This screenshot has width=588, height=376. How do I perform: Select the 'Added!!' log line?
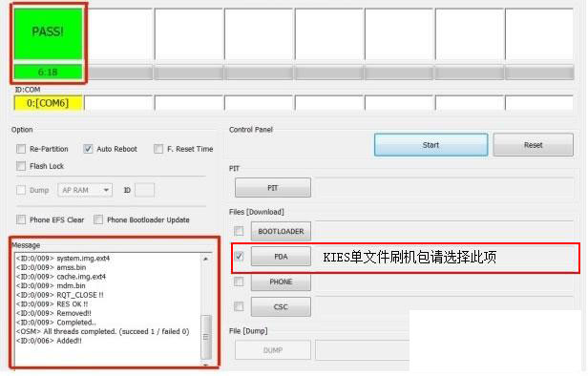tap(49, 341)
